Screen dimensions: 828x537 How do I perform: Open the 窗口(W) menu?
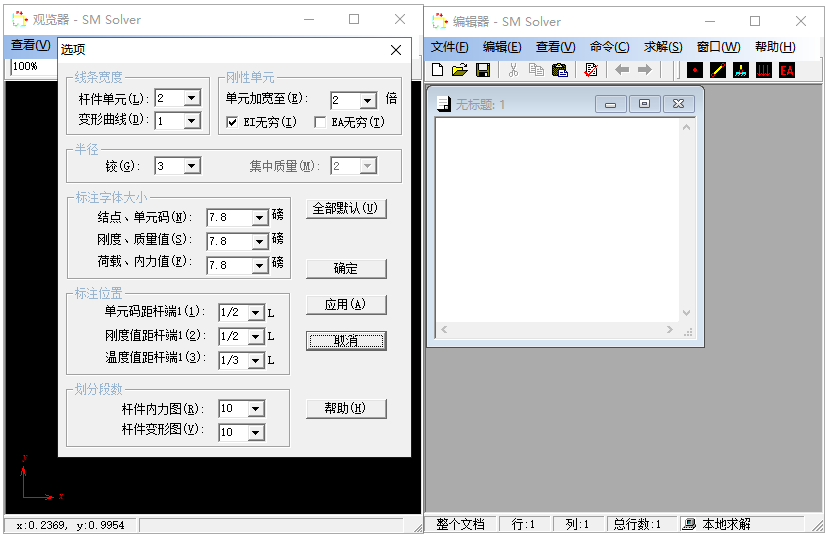(718, 47)
